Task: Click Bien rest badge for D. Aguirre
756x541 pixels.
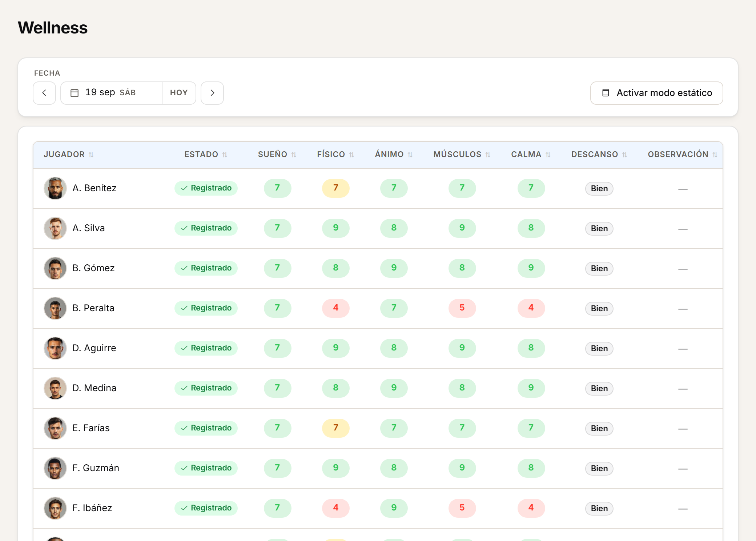Action: 599,348
